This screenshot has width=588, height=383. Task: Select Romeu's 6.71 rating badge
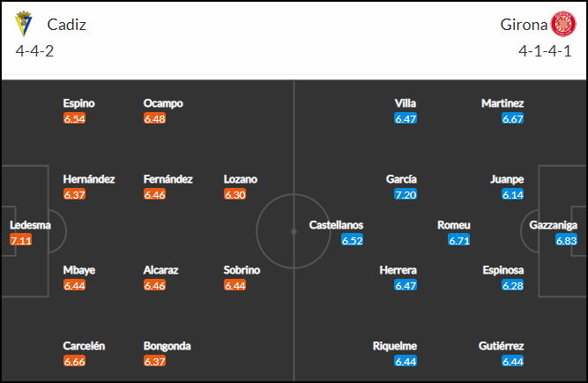click(x=459, y=240)
